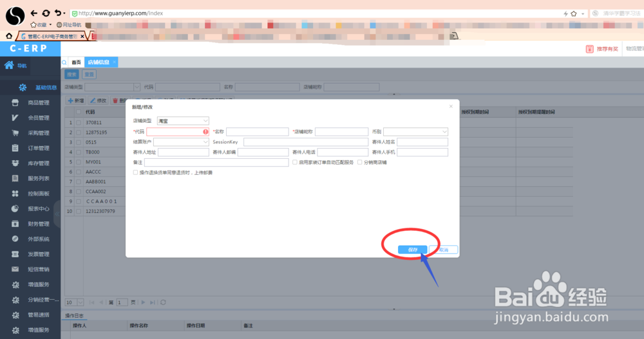The width and height of the screenshot is (644, 339).
Task: Click the 网址导航 link
Action: pos(69,25)
